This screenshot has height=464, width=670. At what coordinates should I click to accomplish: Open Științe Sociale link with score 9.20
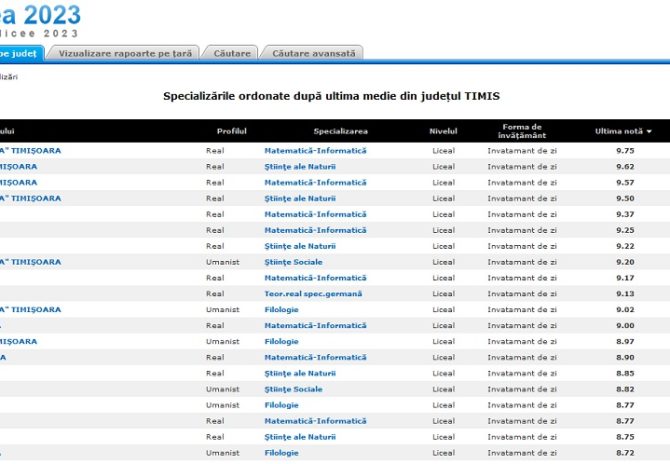point(293,262)
